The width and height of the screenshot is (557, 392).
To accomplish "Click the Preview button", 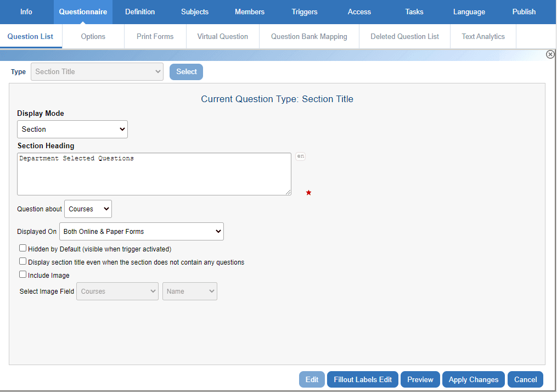I will [420, 379].
